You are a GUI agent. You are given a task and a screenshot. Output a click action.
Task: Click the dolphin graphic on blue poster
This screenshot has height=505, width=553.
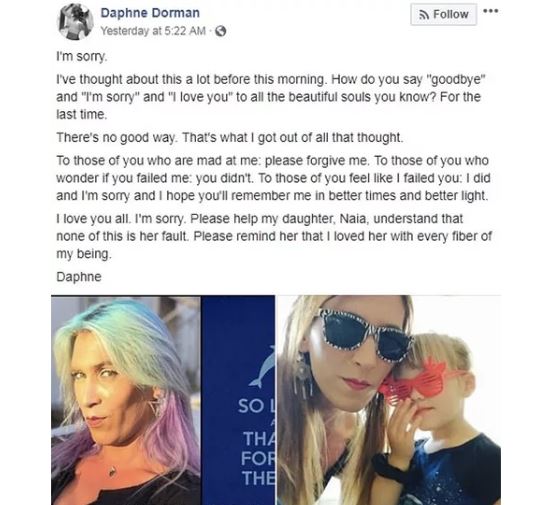(x=262, y=367)
